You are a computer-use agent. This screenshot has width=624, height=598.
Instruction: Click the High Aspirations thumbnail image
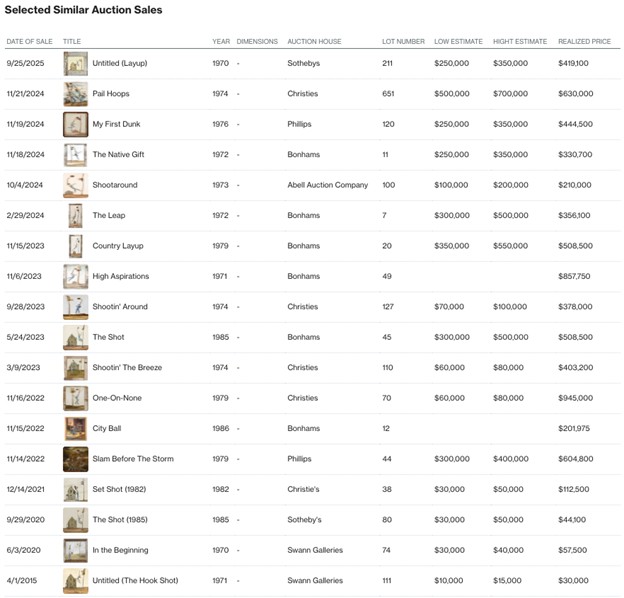[75, 277]
